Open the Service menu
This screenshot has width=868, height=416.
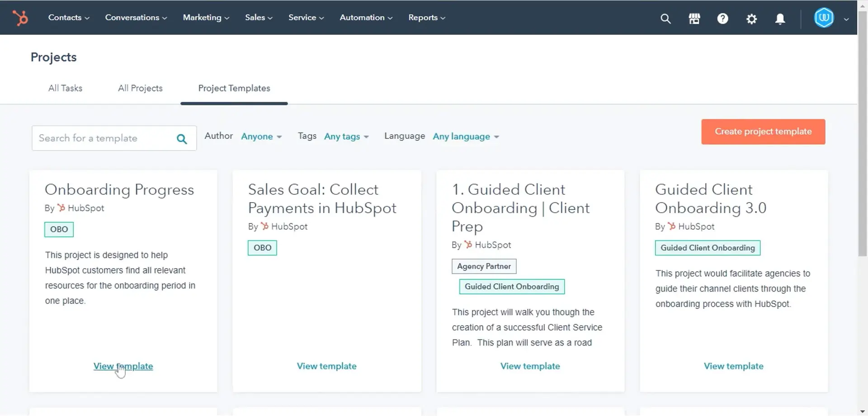click(x=306, y=18)
